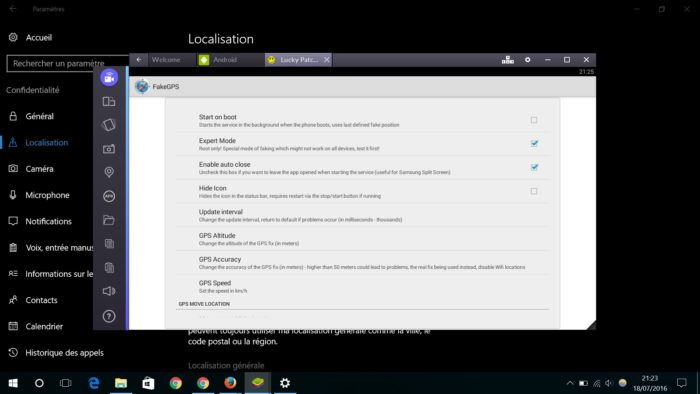Click the system tray volume icon

(x=609, y=383)
